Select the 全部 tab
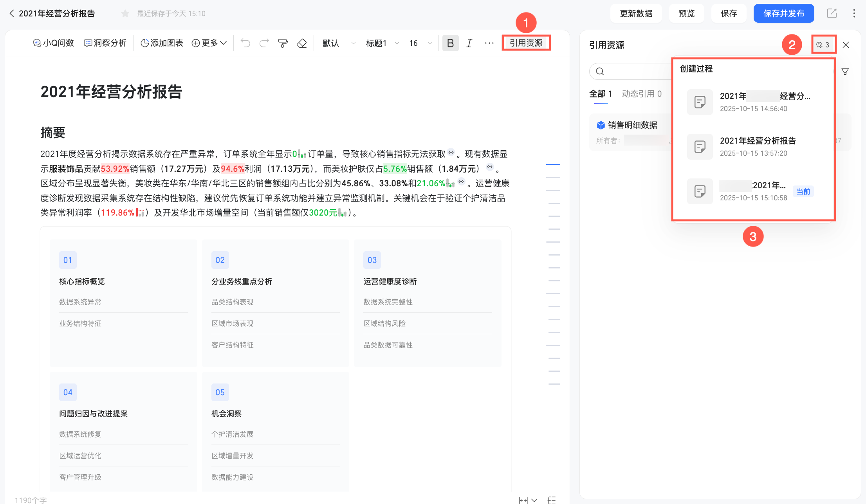Viewport: 866px width, 504px height. click(x=600, y=94)
